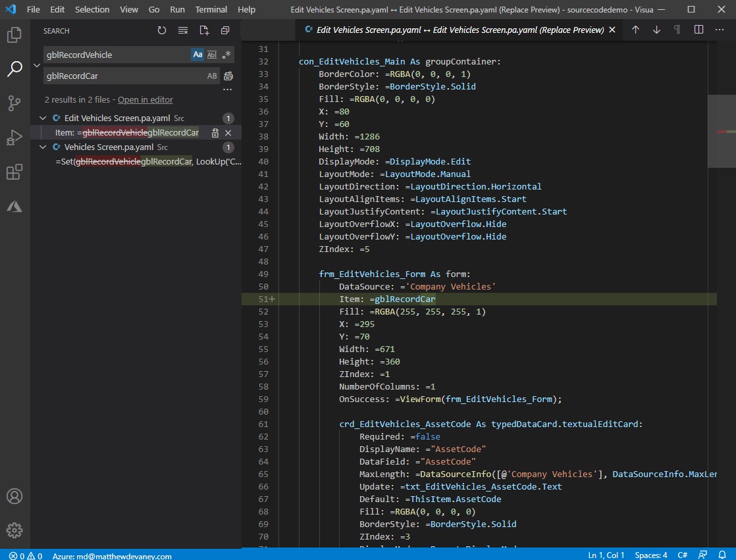Enable Match Whole Word matching
This screenshot has width=736, height=560.
point(211,55)
